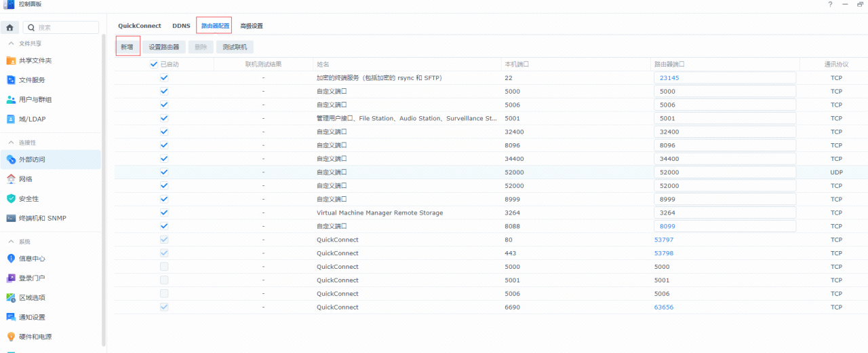Switch to QuickConnect tab

(x=140, y=26)
